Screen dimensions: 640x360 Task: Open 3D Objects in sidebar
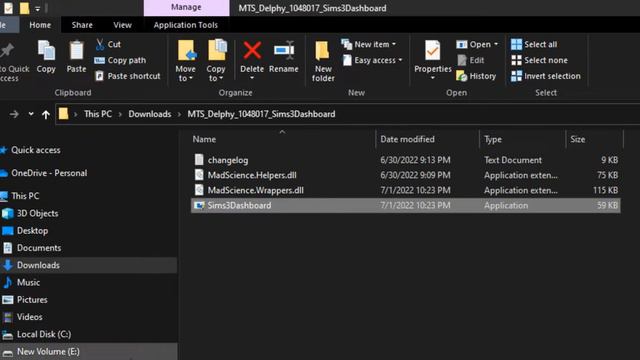point(37,213)
